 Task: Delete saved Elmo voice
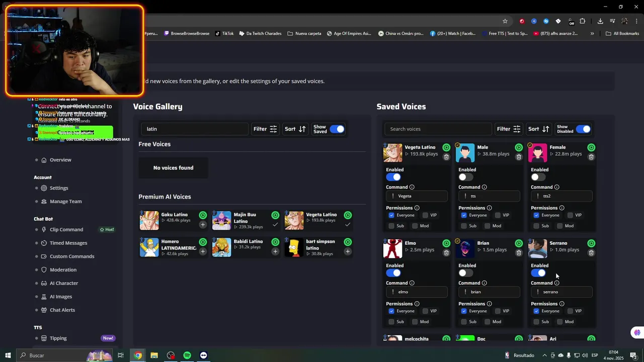tap(446, 253)
